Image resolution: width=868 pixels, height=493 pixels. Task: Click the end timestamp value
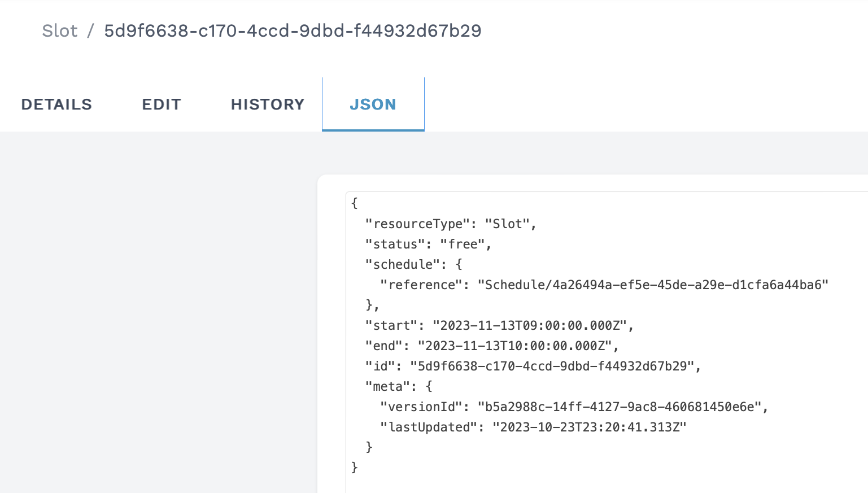(x=514, y=346)
